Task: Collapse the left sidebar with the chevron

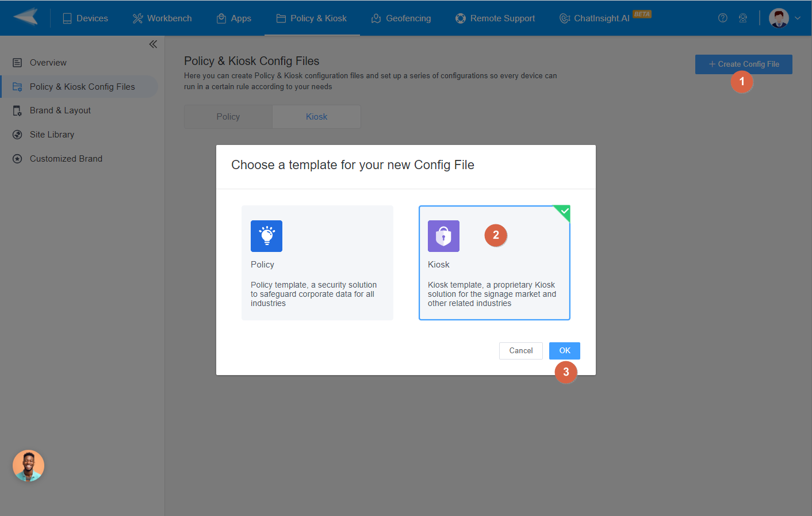Action: click(x=153, y=44)
